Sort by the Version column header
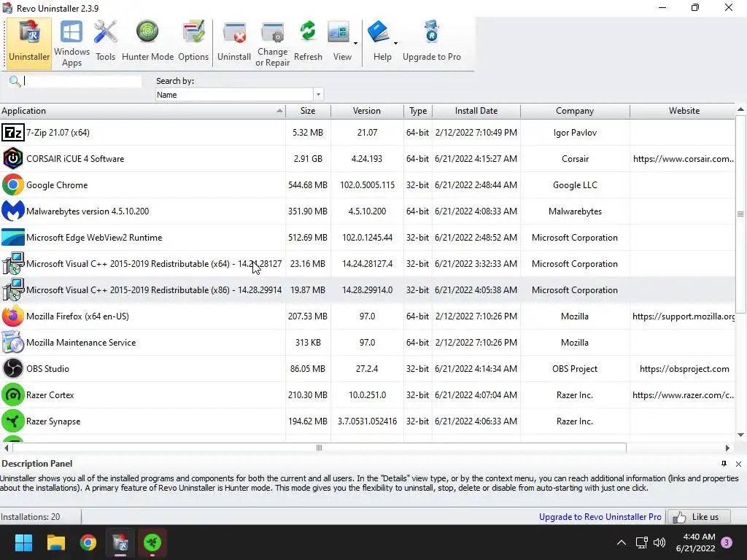The image size is (747, 560). click(367, 111)
